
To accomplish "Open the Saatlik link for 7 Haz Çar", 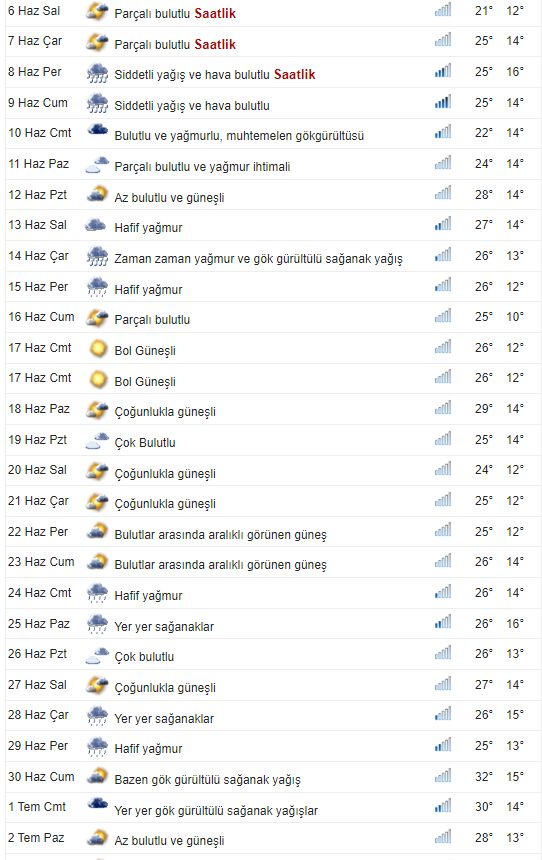I will (215, 44).
